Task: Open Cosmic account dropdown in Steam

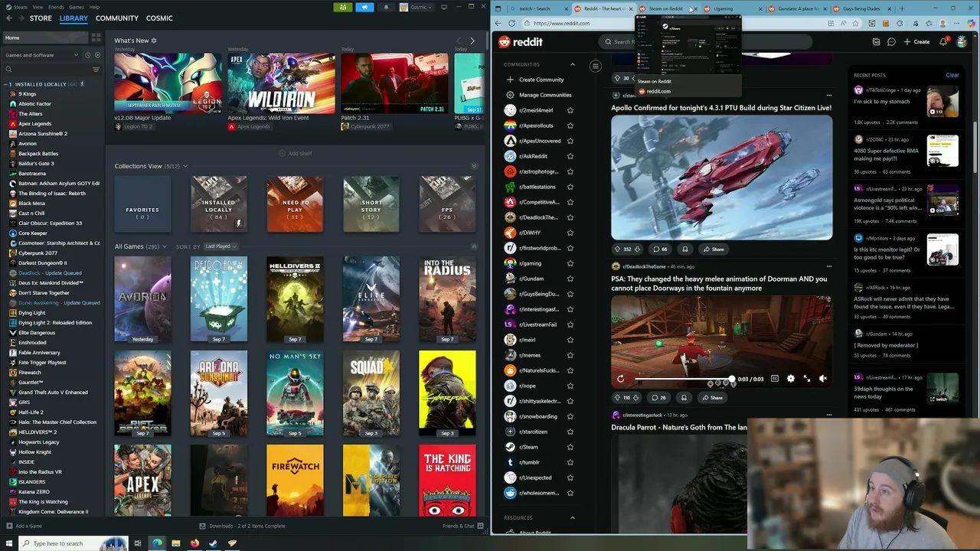Action: click(415, 7)
